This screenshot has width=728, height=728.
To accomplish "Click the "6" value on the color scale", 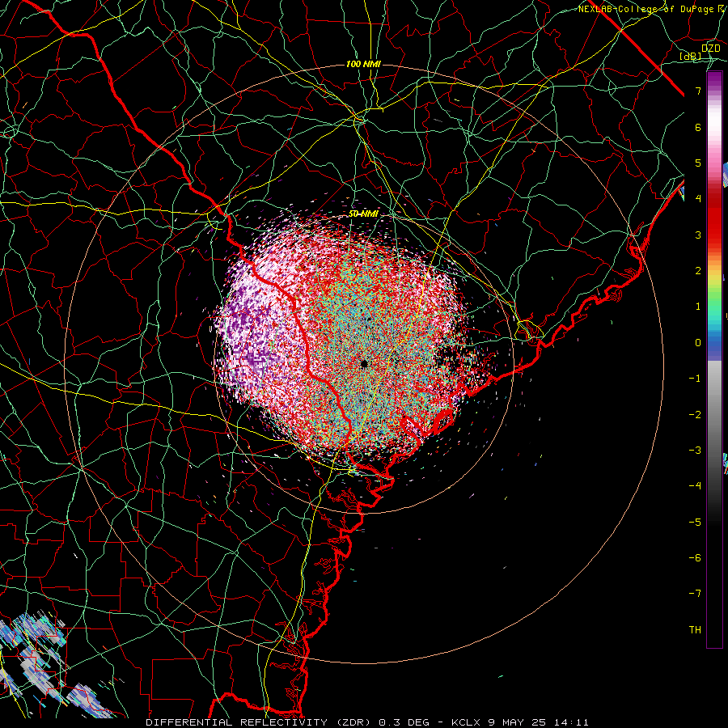I will click(698, 127).
